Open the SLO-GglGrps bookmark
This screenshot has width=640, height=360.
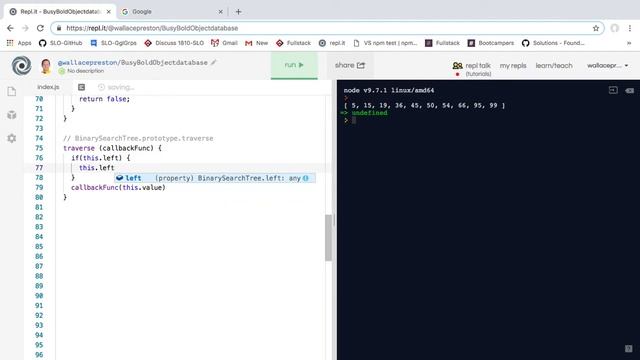(113, 43)
